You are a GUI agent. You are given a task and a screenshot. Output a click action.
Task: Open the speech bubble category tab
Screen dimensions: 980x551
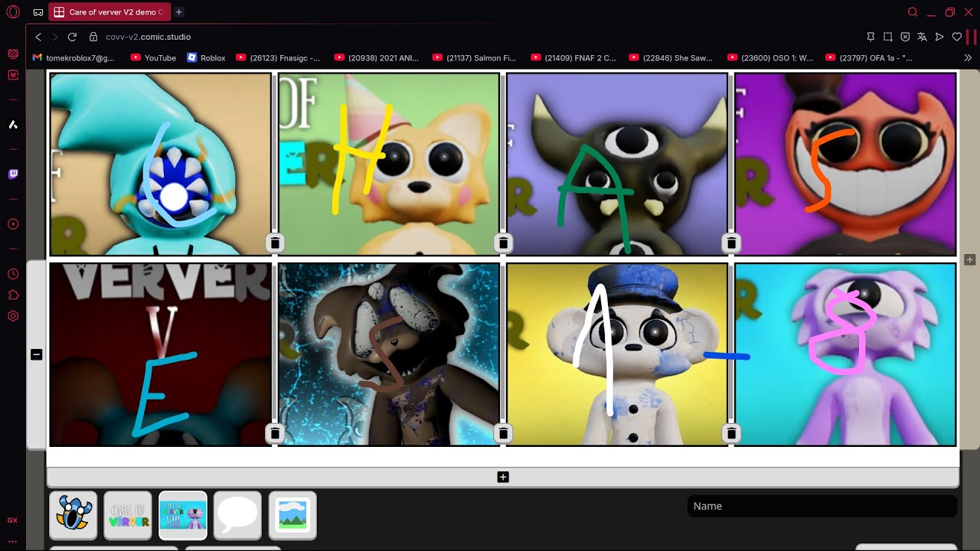pyautogui.click(x=237, y=515)
